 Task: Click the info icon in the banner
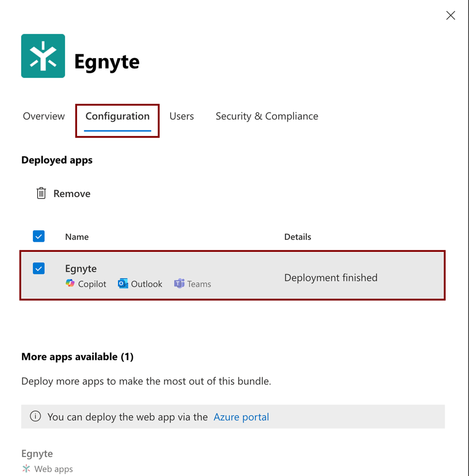click(35, 416)
